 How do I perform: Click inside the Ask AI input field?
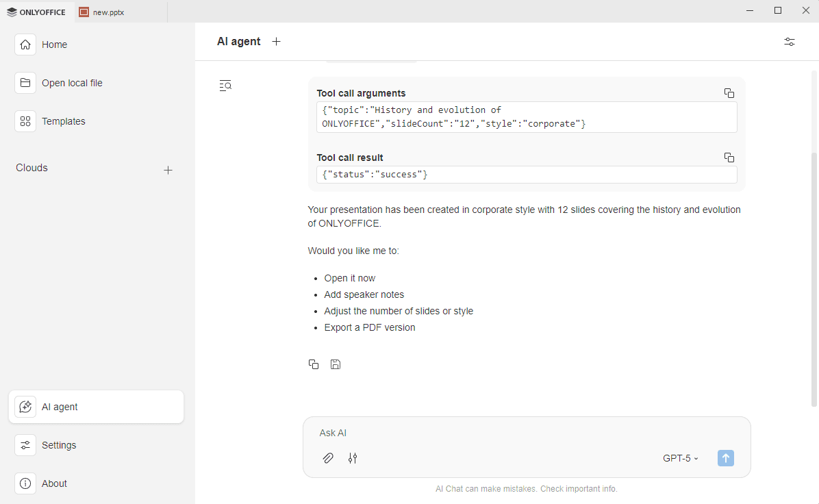[x=479, y=433]
